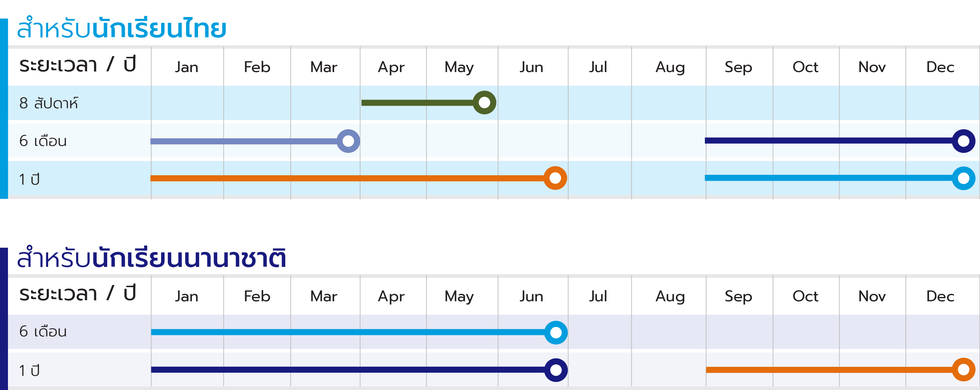Click the สำหรับนักเรียนนานาชาติ heading
The width and height of the screenshot is (980, 390).
pos(151,258)
